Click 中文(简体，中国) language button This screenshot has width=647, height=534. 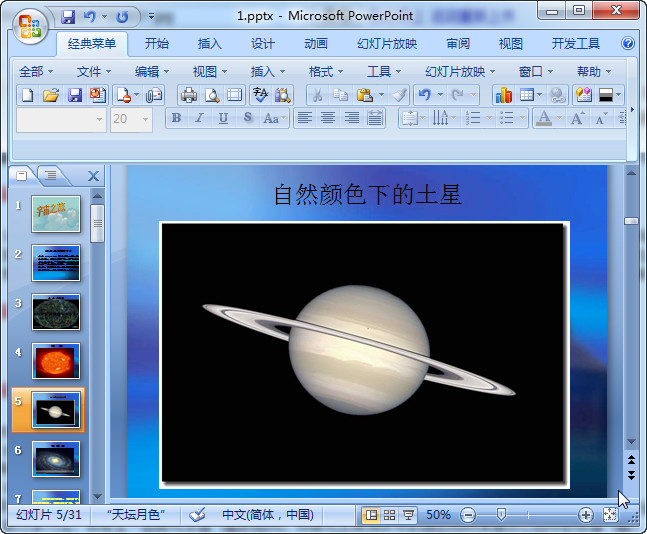(268, 515)
